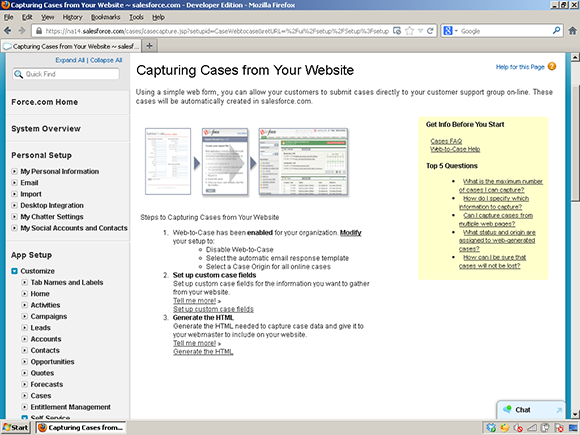Viewport: 580px width, 435px height.
Task: Click into the Quick Find field
Action: (x=66, y=74)
